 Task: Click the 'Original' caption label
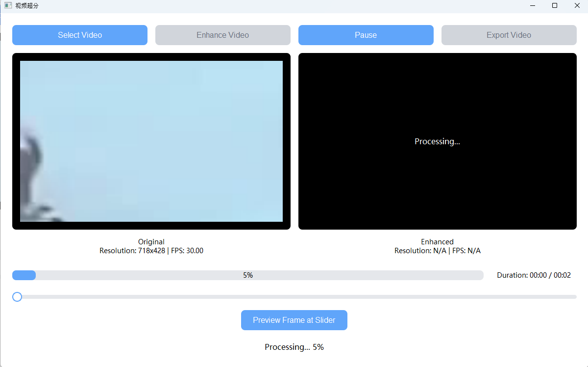point(151,241)
